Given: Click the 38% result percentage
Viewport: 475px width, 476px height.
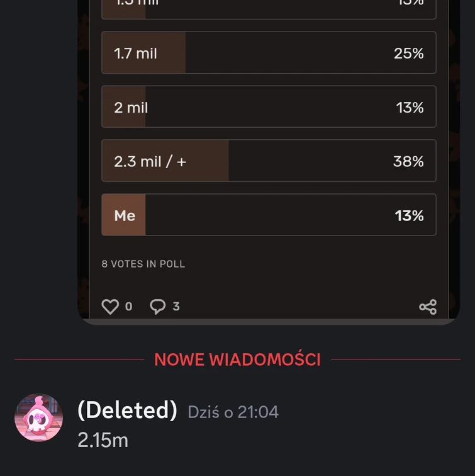Looking at the screenshot, I should pyautogui.click(x=408, y=162).
